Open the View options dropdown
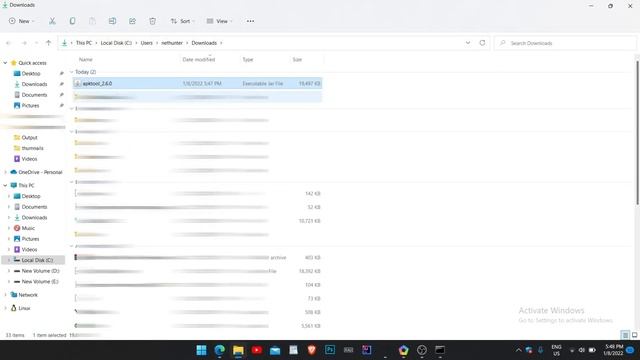Image resolution: width=640 pixels, height=360 pixels. coord(219,21)
